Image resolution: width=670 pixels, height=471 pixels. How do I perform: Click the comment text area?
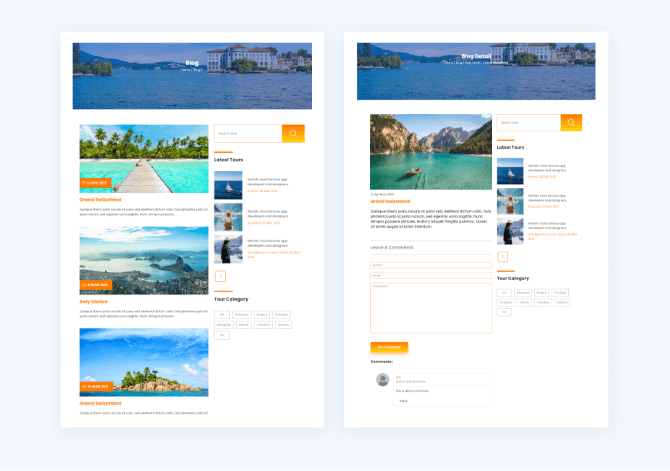point(431,307)
